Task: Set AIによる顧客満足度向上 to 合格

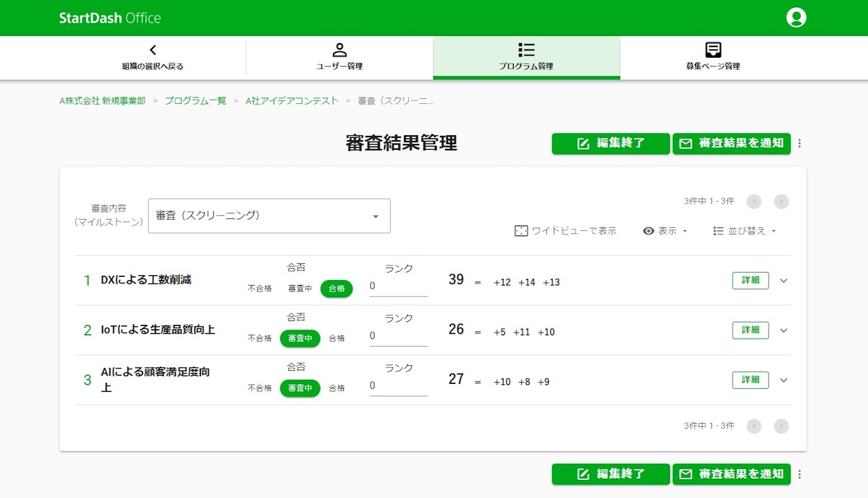Action: click(337, 388)
